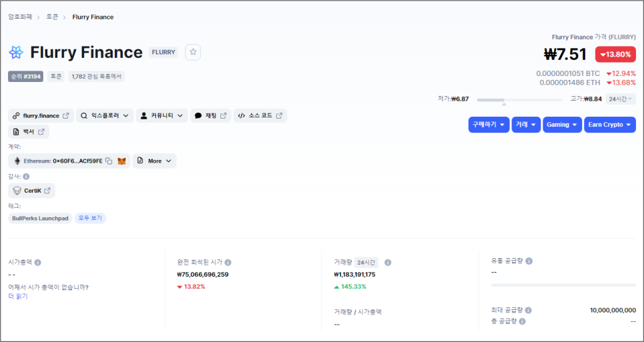Click info icon beside 최대 공급량
This screenshot has height=342, width=644.
click(528, 311)
